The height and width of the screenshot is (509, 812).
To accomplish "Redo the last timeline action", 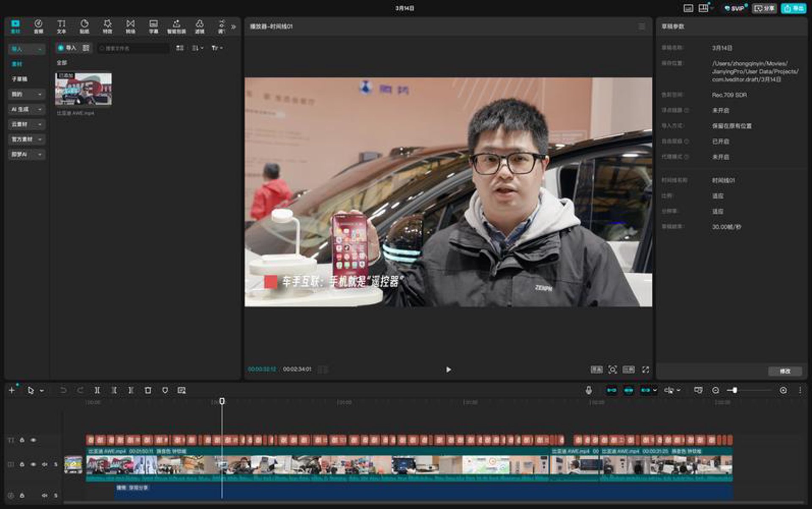I will click(x=80, y=390).
